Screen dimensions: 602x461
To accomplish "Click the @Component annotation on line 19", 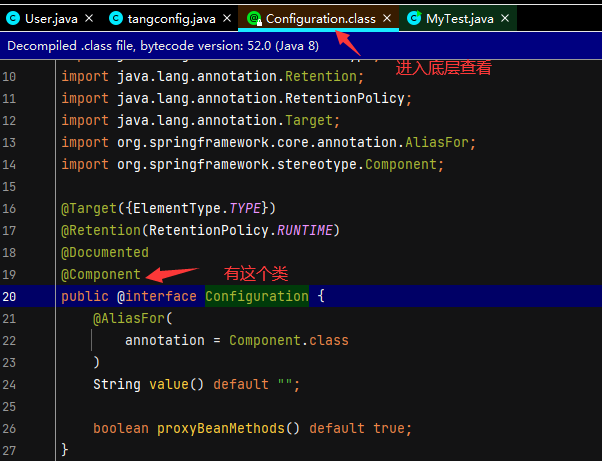I will pos(101,274).
